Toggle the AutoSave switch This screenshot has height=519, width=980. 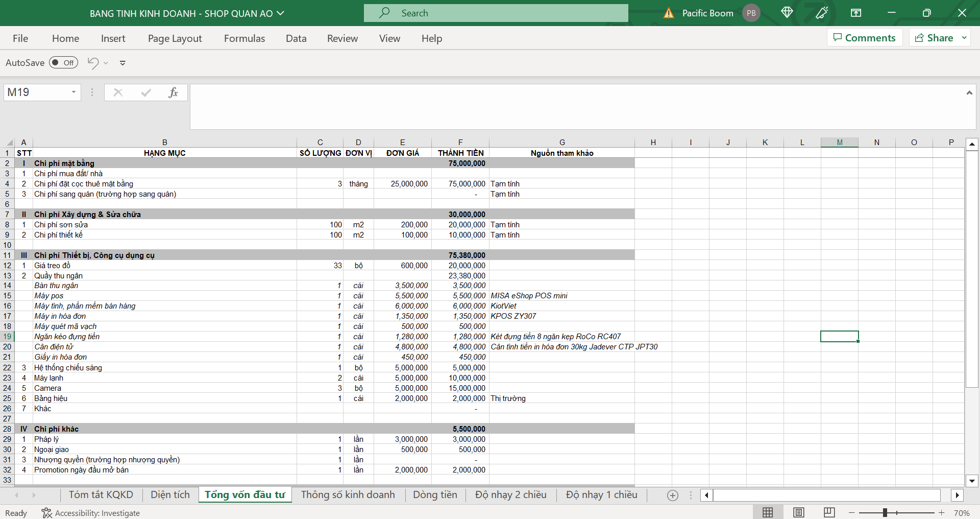63,63
